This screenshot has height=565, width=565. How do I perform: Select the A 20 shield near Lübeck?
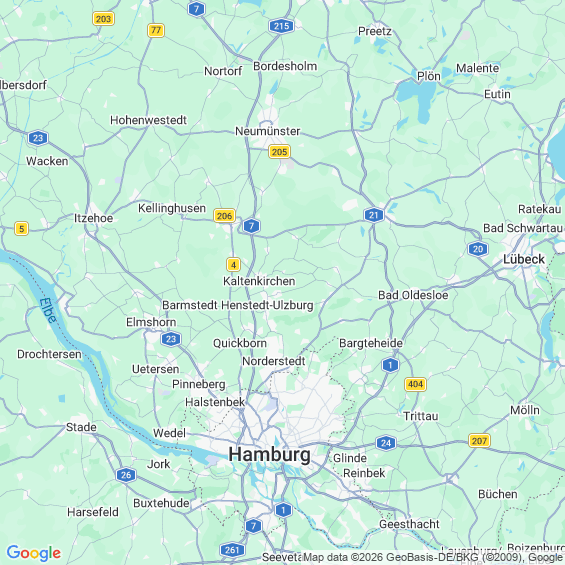click(x=478, y=249)
